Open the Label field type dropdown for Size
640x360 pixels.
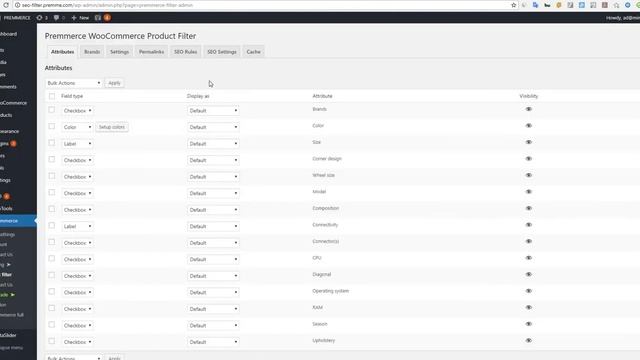(x=78, y=144)
